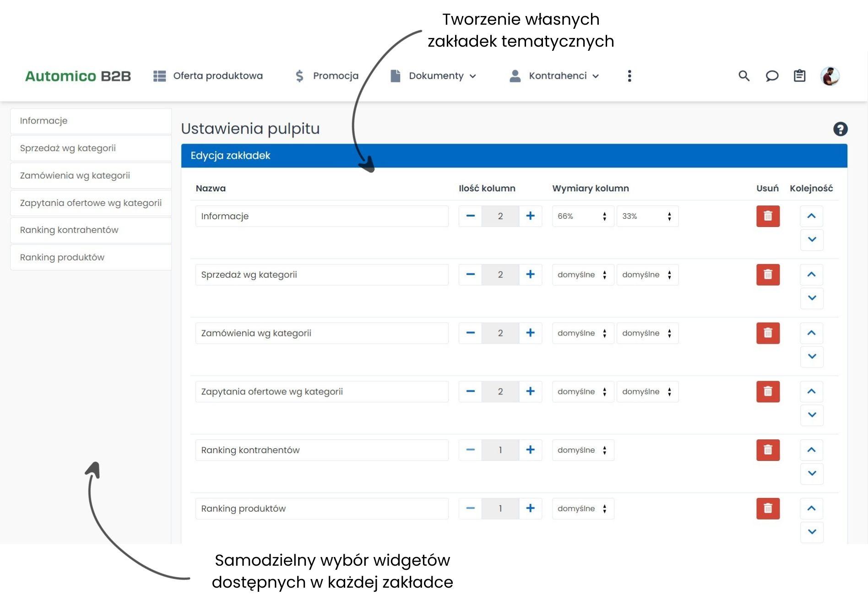Viewport: 868px width, 595px height.
Task: Click the help question mark icon
Action: pyautogui.click(x=840, y=129)
